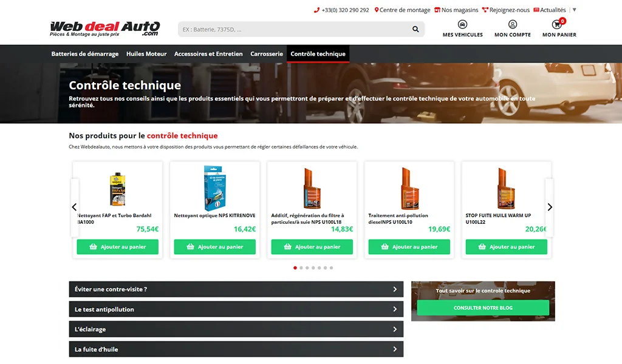Expand Le test antipollution section
The height and width of the screenshot is (364, 622).
click(236, 309)
